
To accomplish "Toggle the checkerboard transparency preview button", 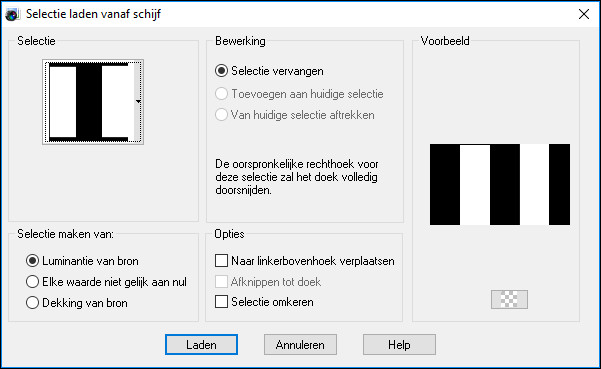I will [509, 299].
